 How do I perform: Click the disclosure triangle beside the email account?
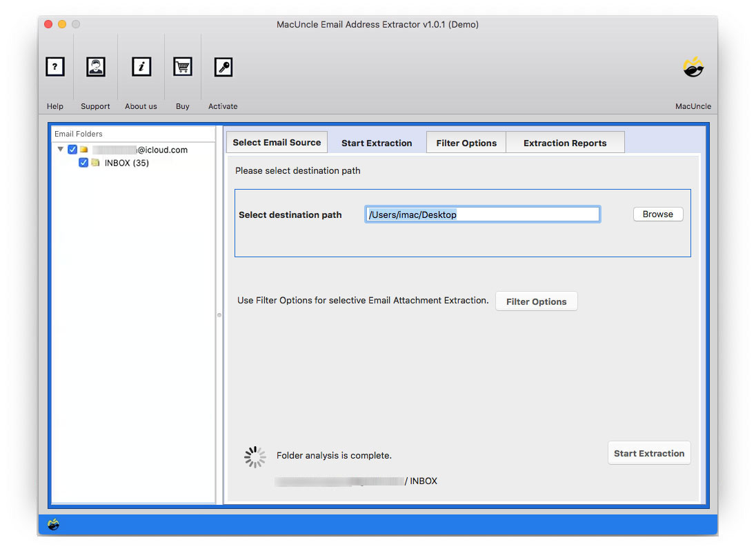[x=60, y=149]
